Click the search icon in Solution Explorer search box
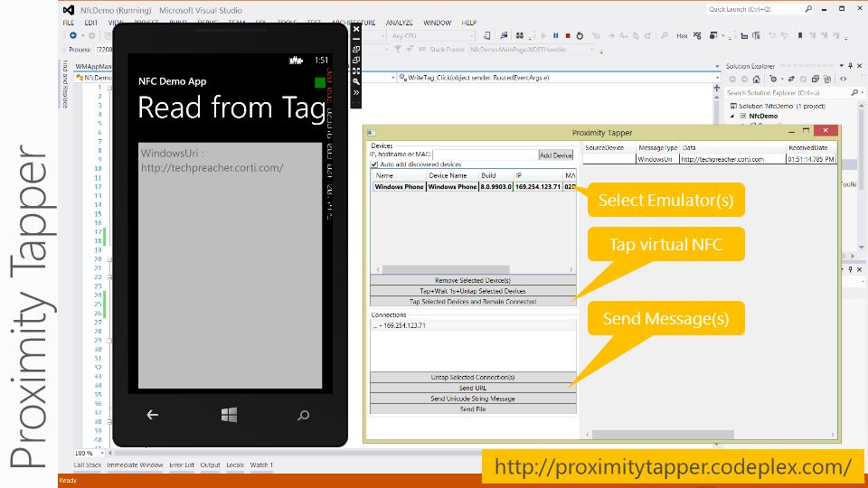Image resolution: width=868 pixels, height=488 pixels. tap(854, 92)
